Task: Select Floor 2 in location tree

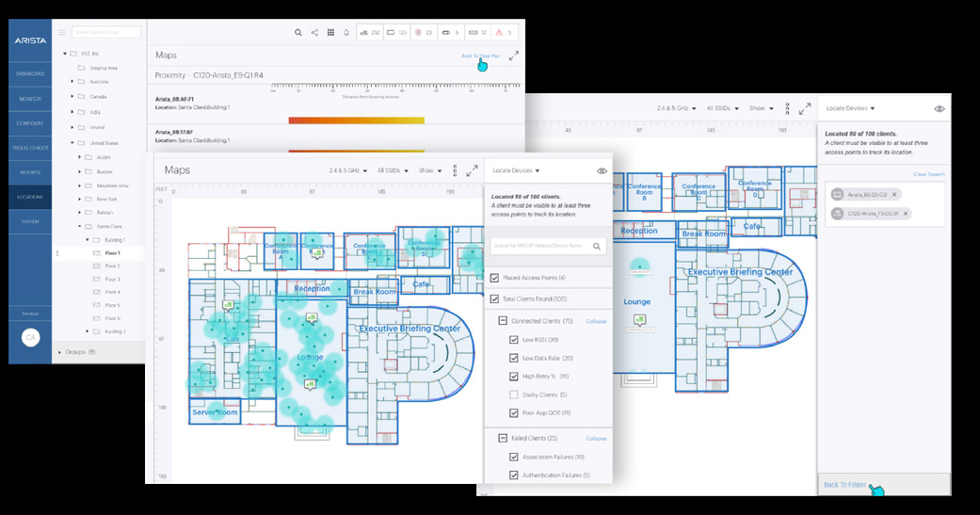Action: tap(113, 266)
